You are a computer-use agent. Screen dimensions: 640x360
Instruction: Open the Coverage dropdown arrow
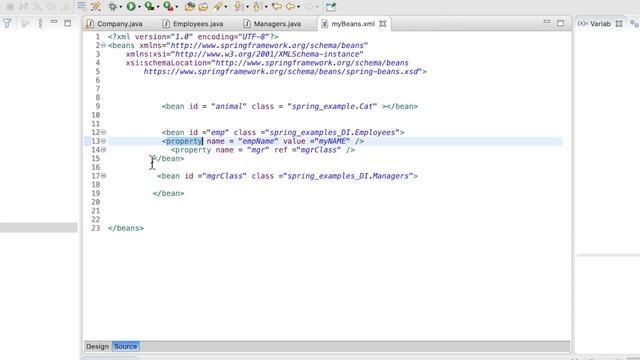[x=158, y=7]
